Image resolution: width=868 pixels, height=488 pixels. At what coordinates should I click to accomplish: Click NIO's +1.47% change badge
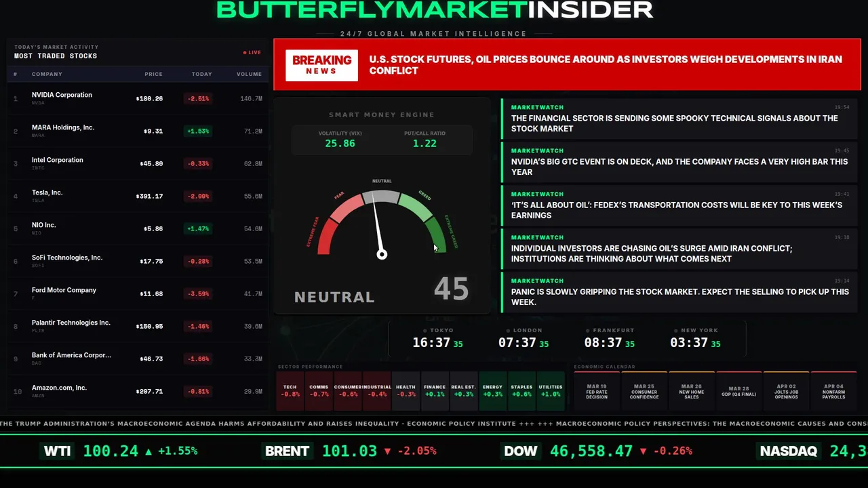pos(198,228)
